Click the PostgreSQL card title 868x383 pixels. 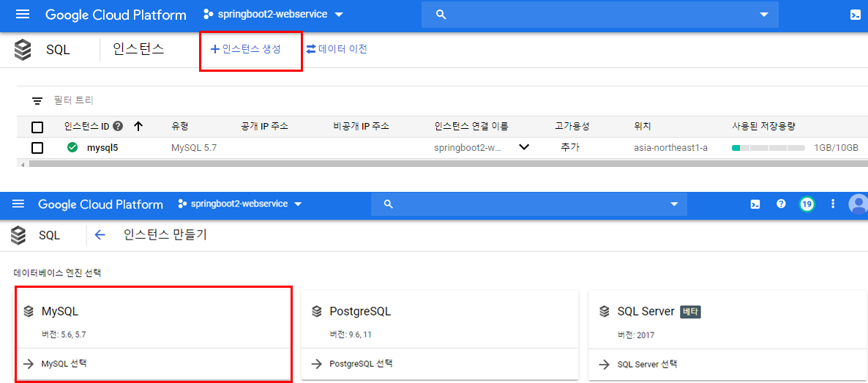360,311
